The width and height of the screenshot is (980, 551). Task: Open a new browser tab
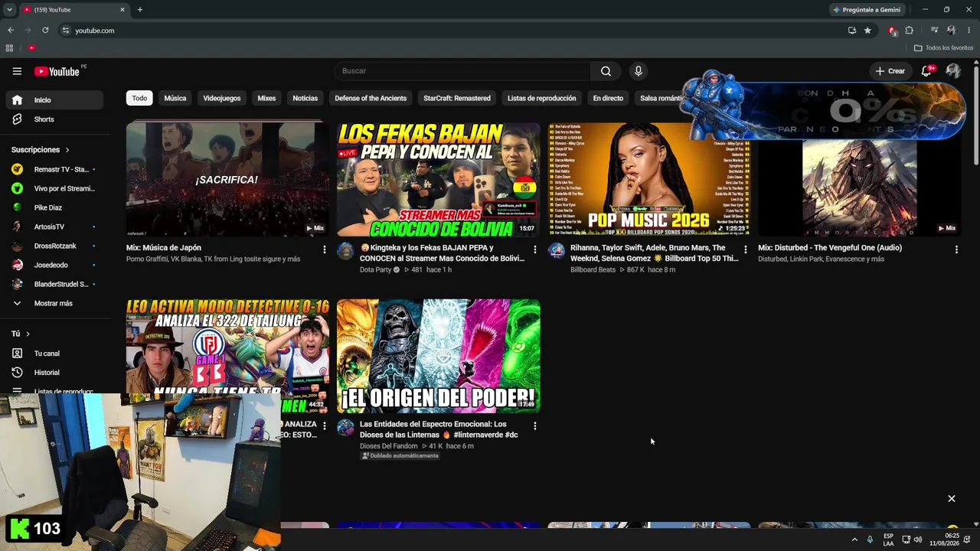click(139, 10)
